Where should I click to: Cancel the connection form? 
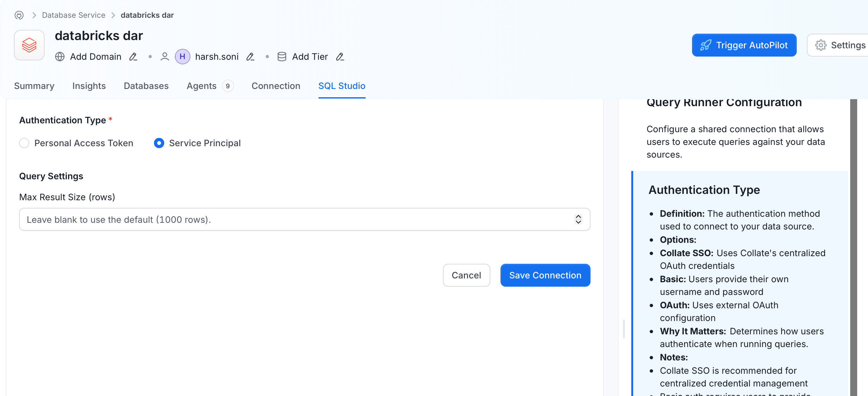466,275
